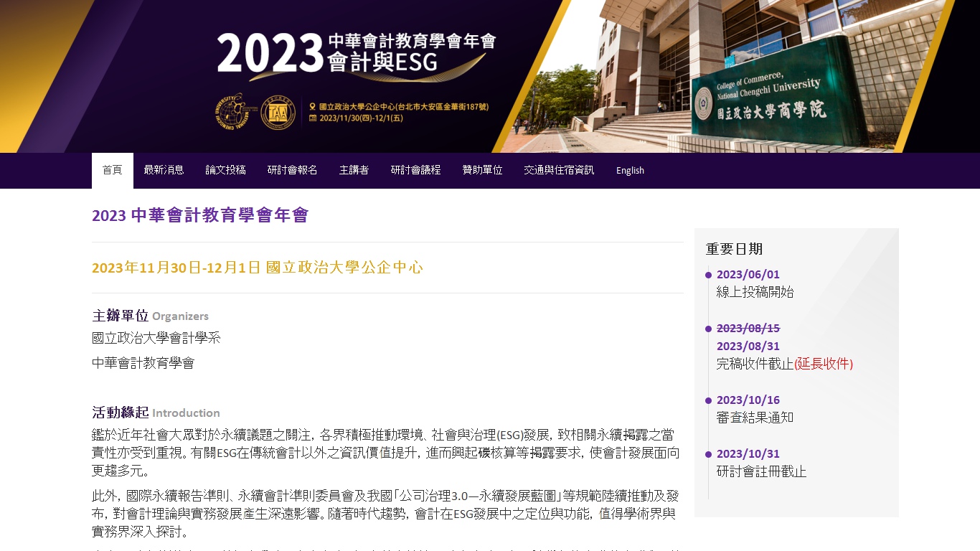Screen dimensions: 980x551
Task: Click the National Chengchi University round logo
Action: pos(235,112)
